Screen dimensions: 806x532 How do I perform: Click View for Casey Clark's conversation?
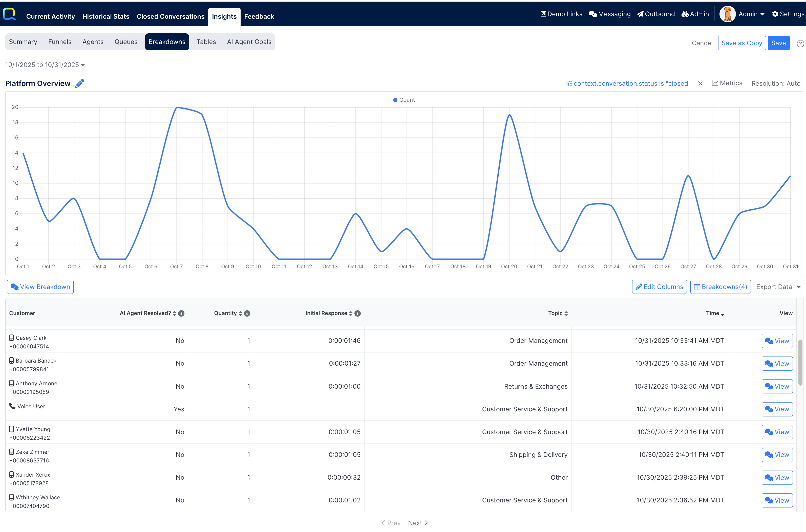777,341
